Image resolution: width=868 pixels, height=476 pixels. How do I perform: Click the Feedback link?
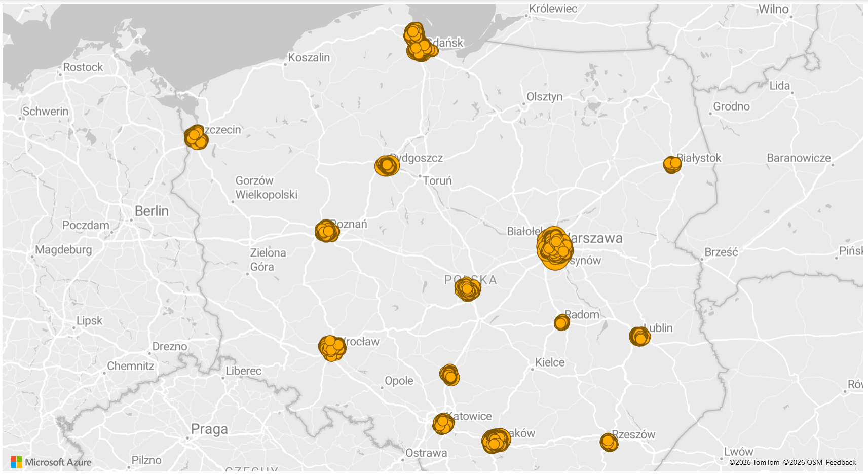point(841,462)
